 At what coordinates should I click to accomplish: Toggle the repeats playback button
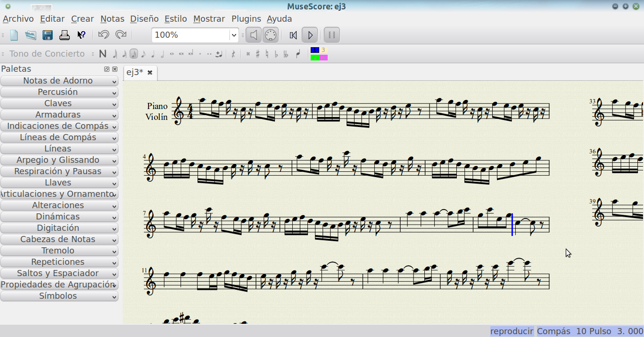tap(331, 35)
